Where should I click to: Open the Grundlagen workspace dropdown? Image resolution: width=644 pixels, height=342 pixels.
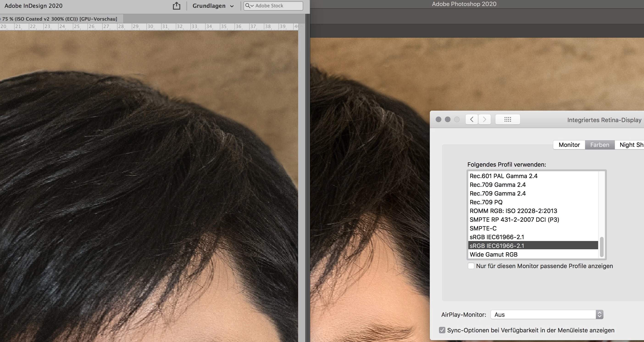click(x=213, y=6)
